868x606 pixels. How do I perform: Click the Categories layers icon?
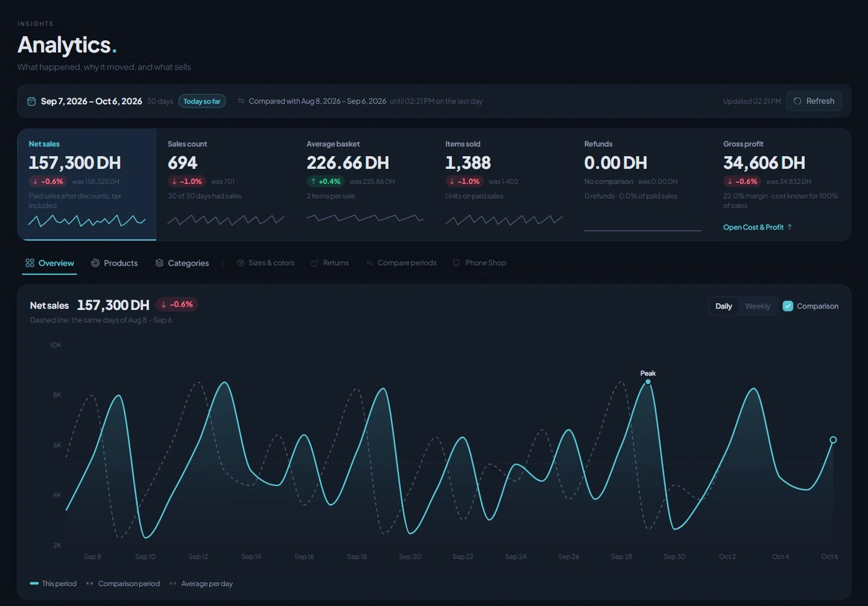[x=159, y=263]
